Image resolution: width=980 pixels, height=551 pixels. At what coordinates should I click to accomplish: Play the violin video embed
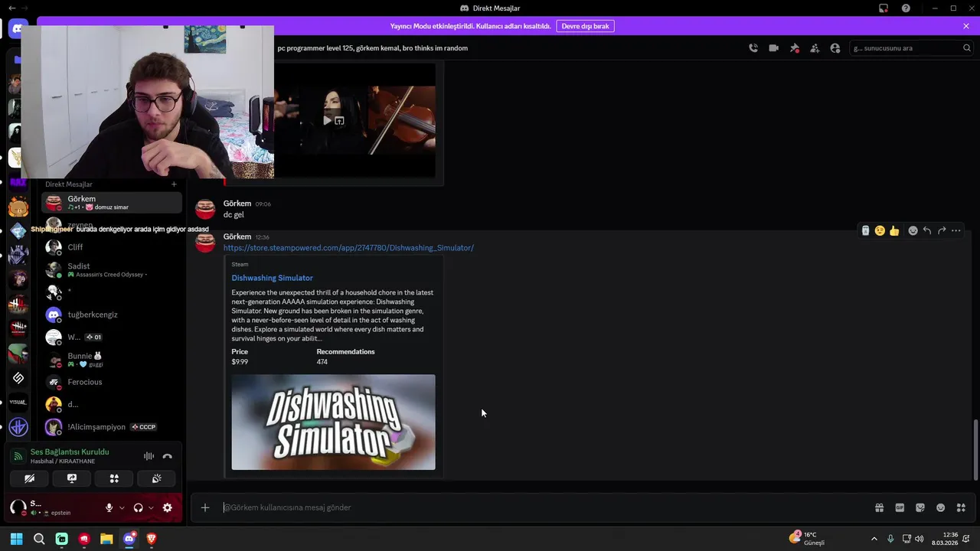328,120
